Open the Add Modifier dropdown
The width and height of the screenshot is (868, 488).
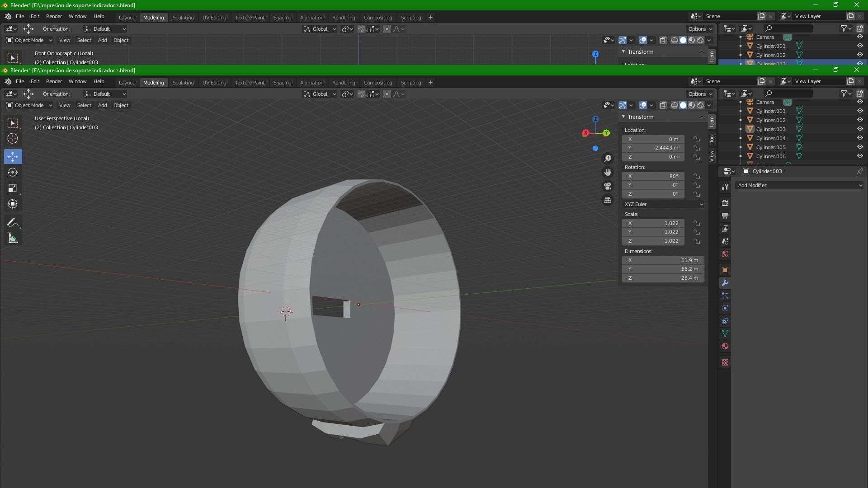[x=799, y=185]
